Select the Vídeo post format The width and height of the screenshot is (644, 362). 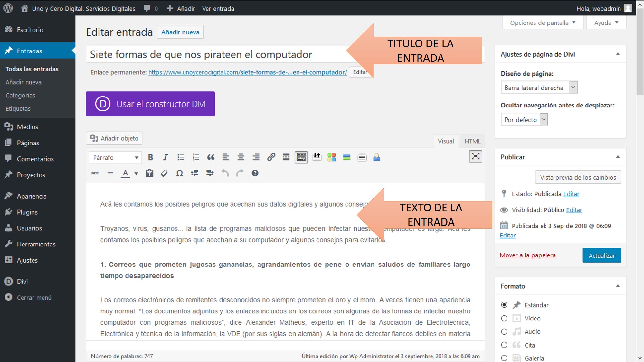(504, 318)
